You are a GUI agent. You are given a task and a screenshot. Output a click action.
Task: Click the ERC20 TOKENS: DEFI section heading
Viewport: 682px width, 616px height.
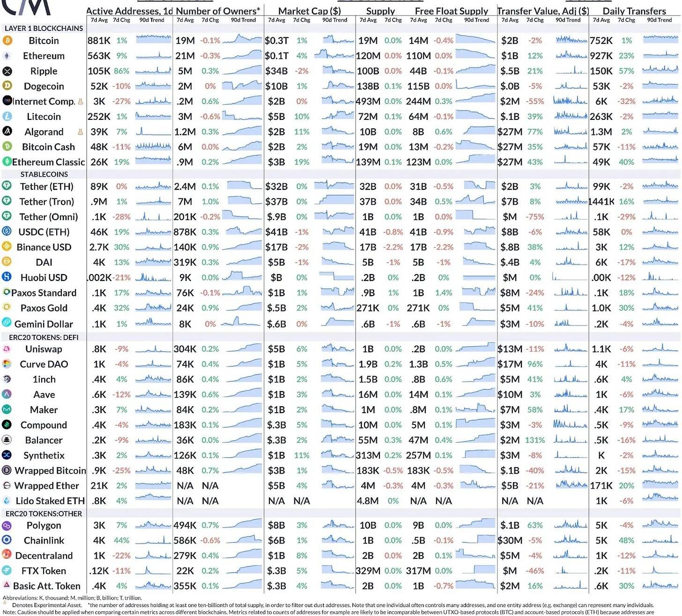point(44,337)
